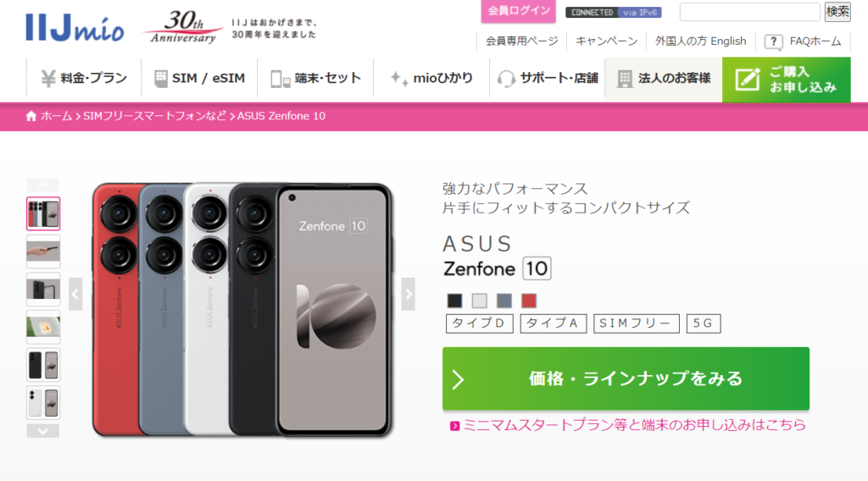The width and height of the screenshot is (868, 481).
Task: Click the 会員ログイン button
Action: click(x=518, y=11)
